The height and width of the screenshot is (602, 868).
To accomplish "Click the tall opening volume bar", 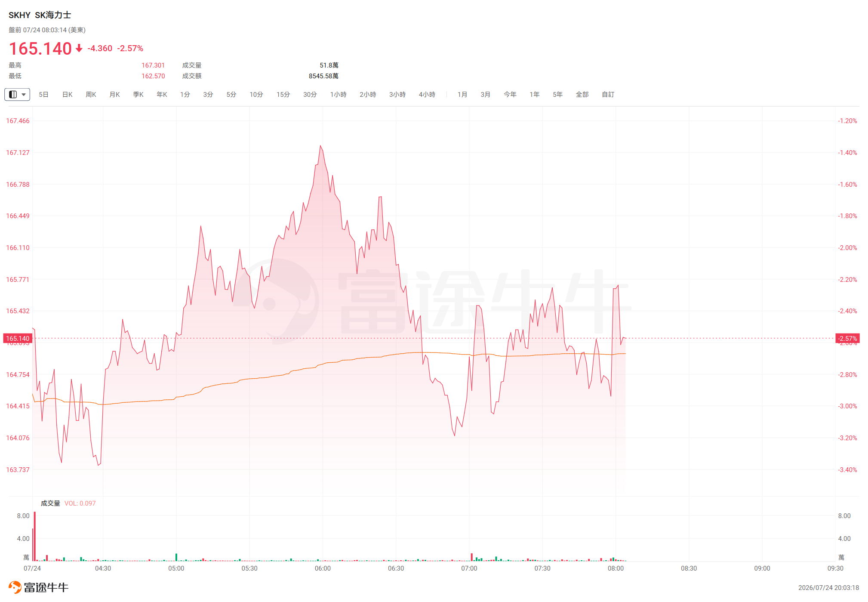I will point(35,536).
